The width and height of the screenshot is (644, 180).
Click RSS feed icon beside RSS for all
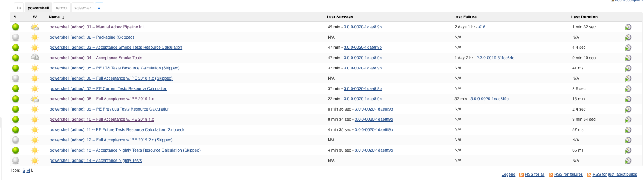(521, 175)
